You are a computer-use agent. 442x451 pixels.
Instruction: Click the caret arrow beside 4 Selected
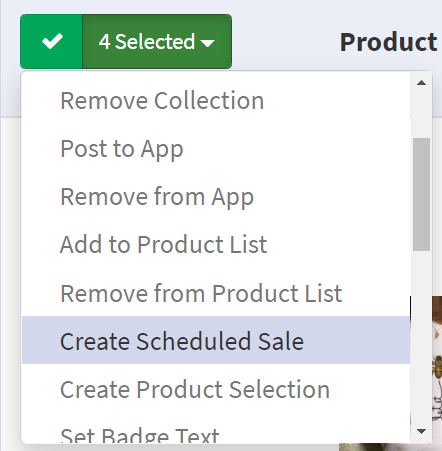click(208, 43)
